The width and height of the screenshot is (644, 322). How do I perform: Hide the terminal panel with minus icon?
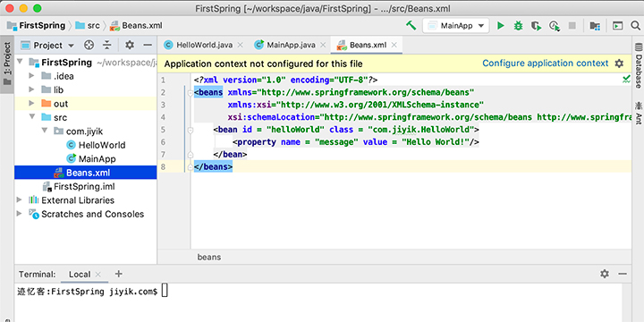(623, 274)
